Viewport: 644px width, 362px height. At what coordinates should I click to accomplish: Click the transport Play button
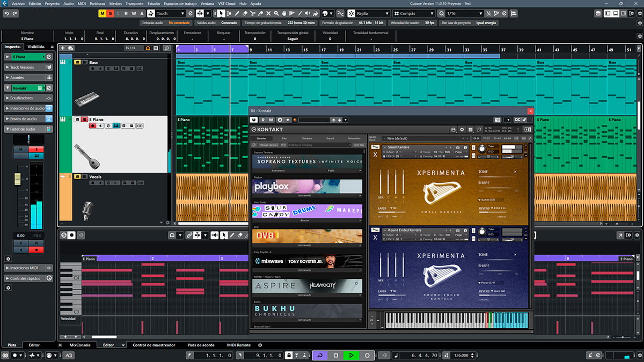coord(351,355)
